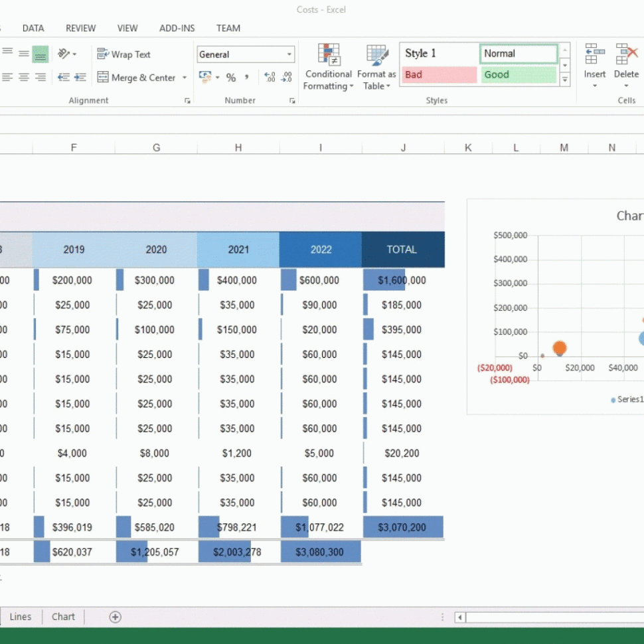
Task: Toggle Center horizontal text alignment
Action: (x=24, y=78)
